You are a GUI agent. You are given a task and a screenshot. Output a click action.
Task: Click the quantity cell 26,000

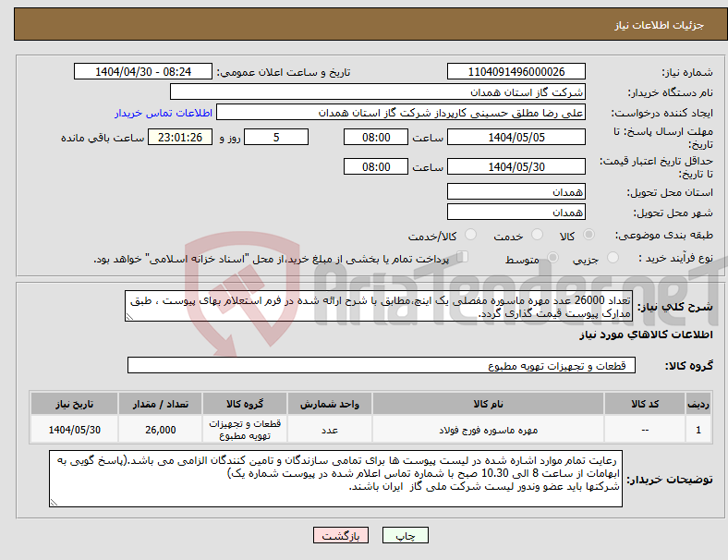coord(161,430)
